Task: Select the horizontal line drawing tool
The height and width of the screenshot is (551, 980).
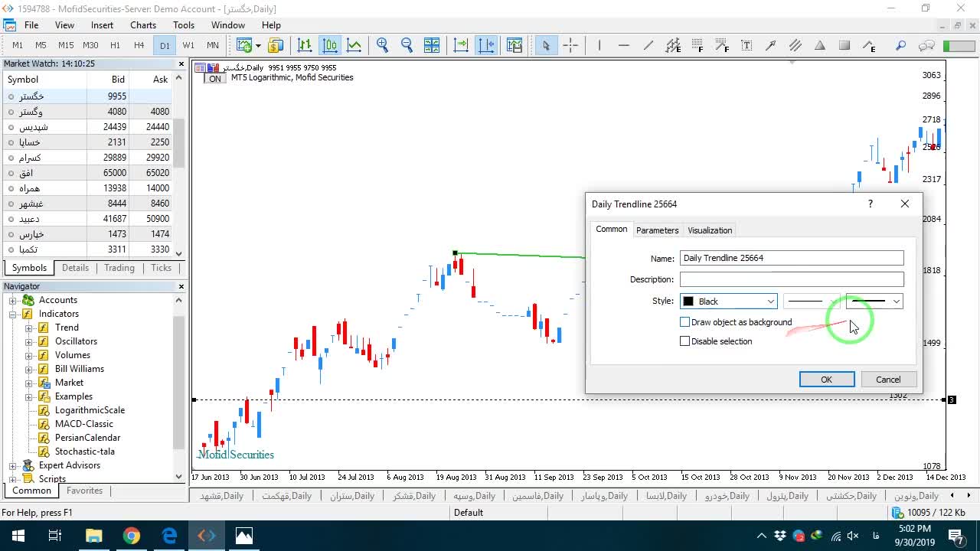Action: click(x=624, y=45)
